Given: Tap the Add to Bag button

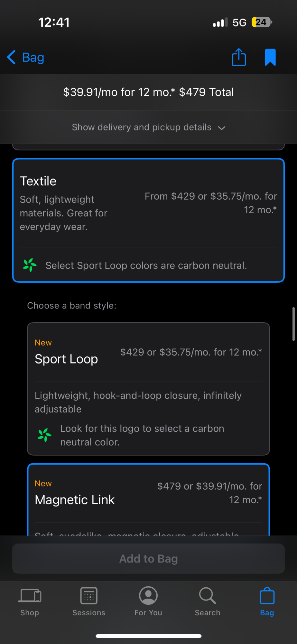Looking at the screenshot, I should tap(148, 559).
